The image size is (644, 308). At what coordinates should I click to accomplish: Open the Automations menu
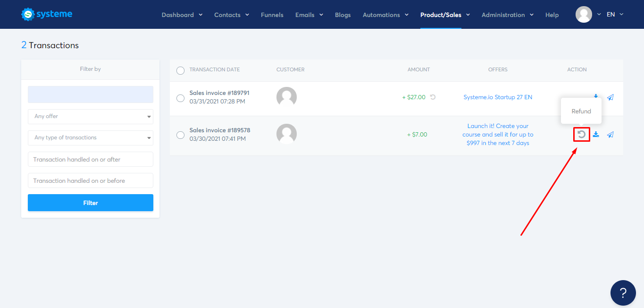[x=381, y=15]
